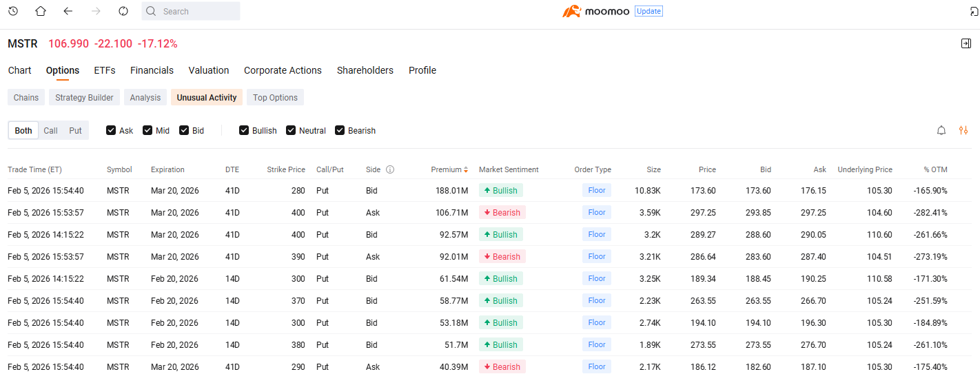Click the 58.77M premium value
Image resolution: width=980 pixels, height=374 pixels.
click(x=455, y=300)
